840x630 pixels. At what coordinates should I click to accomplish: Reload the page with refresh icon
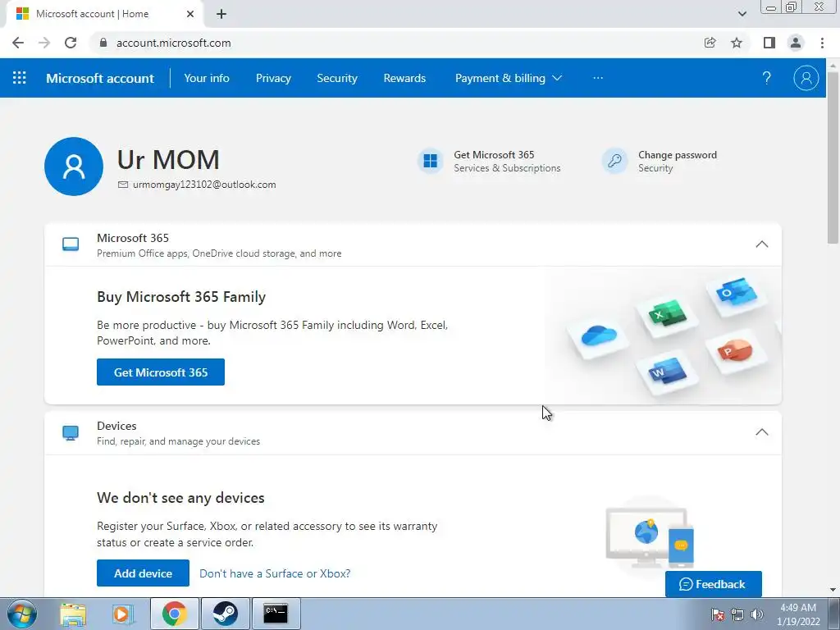pyautogui.click(x=71, y=43)
